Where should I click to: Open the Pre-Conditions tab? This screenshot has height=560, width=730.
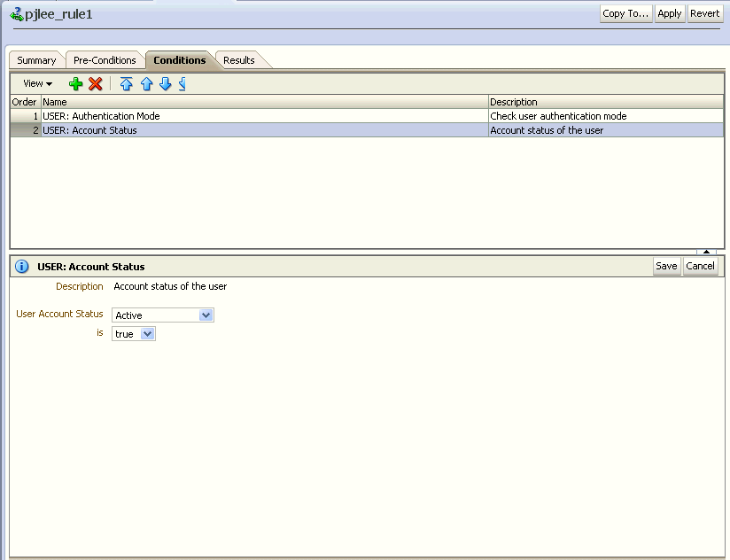pyautogui.click(x=104, y=60)
